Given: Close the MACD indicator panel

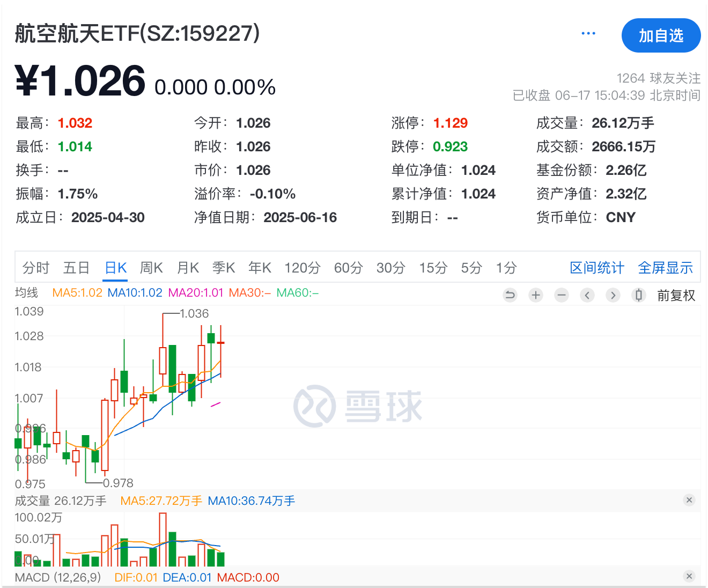Looking at the screenshot, I should coord(689,576).
